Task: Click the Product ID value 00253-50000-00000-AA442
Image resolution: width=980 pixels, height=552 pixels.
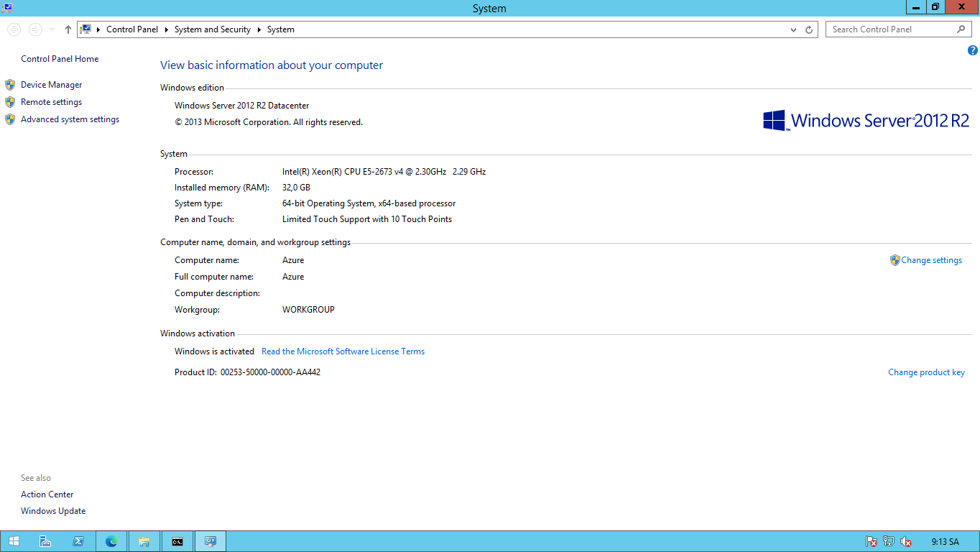Action: [270, 372]
